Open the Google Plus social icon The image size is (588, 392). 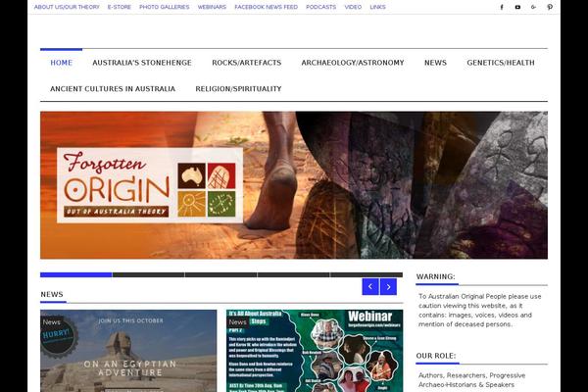coord(534,7)
